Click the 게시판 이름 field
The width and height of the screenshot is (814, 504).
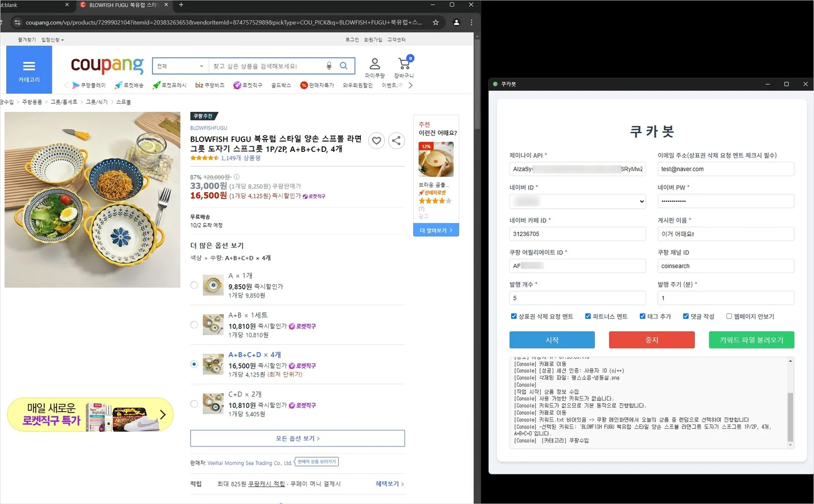click(x=726, y=234)
